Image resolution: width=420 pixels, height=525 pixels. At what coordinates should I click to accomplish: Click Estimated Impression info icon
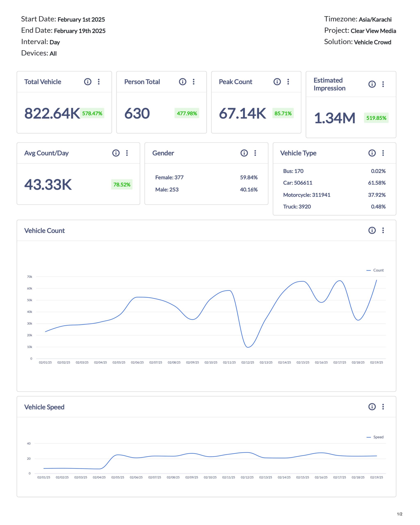pos(372,84)
